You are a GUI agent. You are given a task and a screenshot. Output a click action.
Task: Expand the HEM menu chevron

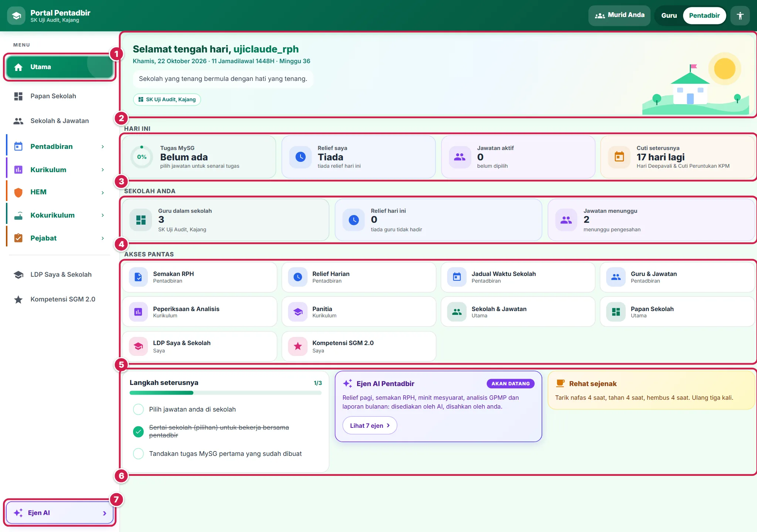click(x=103, y=192)
